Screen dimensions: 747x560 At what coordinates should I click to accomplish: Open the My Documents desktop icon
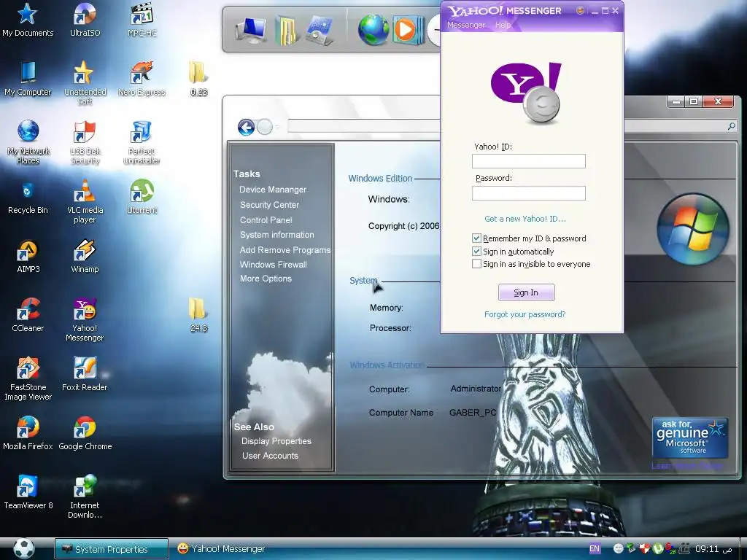point(28,20)
